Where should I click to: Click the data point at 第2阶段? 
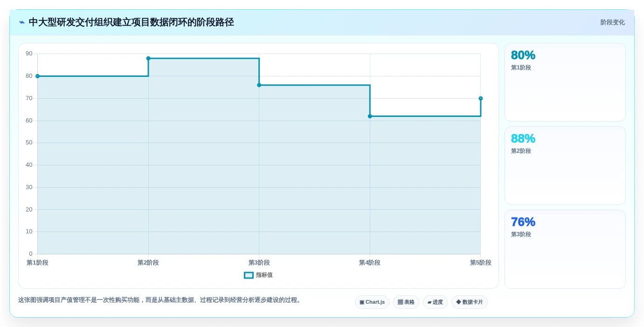(x=148, y=58)
